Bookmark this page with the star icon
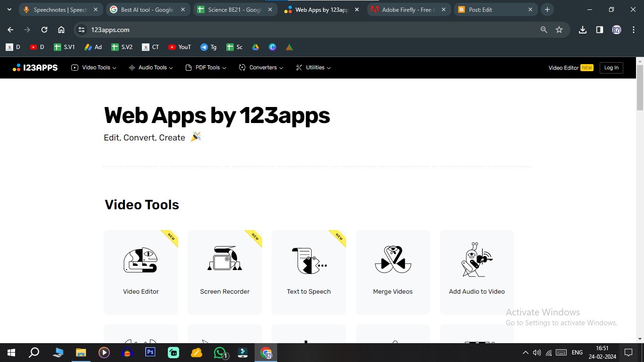Image resolution: width=644 pixels, height=362 pixels. (x=559, y=30)
